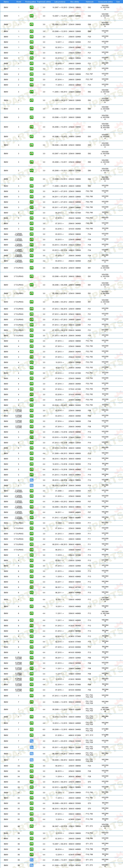Screen dimensions: 123x868
Task: Click hybrid Hy icon for BMW 7 260kW/354KM row
Action: tap(31, 747)
